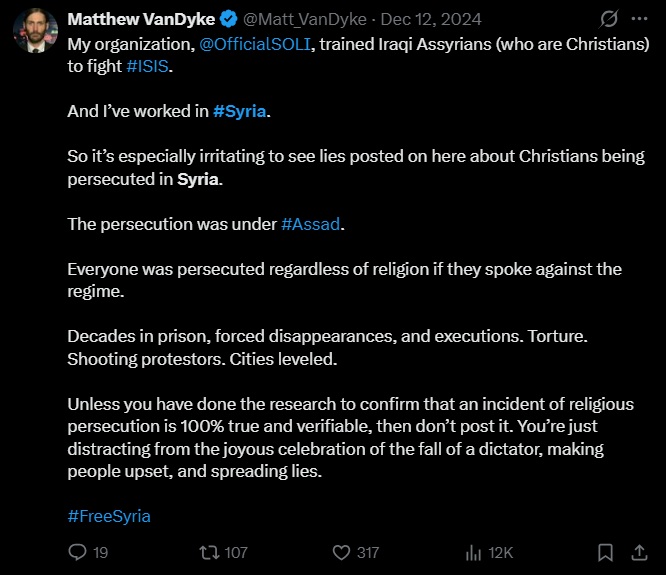Viewport: 666px width, 575px height.
Task: Click the #Assad hashtag
Action: point(311,224)
